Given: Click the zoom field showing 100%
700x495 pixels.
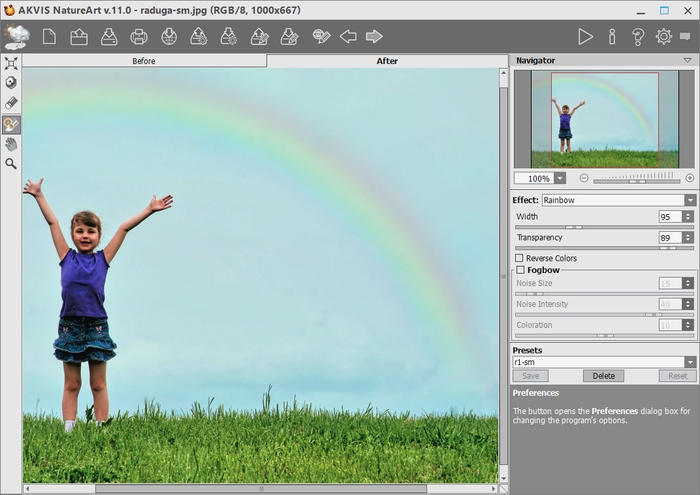Looking at the screenshot, I should point(534,179).
